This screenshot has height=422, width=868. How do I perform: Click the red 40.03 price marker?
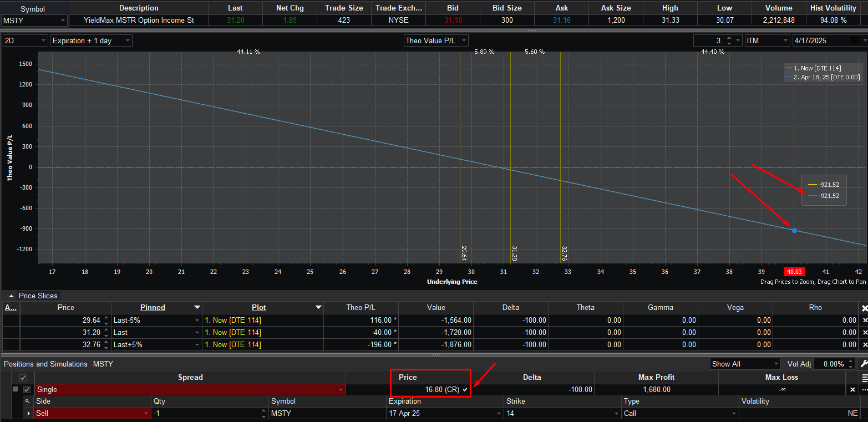point(794,272)
